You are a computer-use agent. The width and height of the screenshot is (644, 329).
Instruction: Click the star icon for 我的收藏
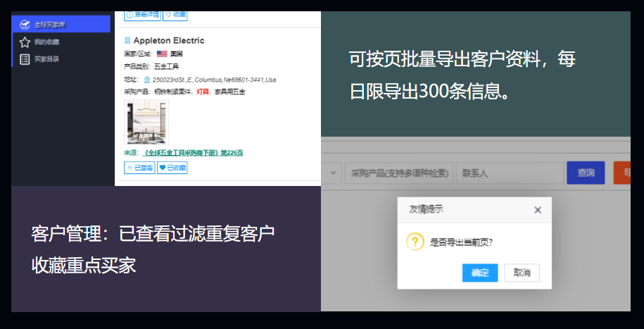click(25, 42)
